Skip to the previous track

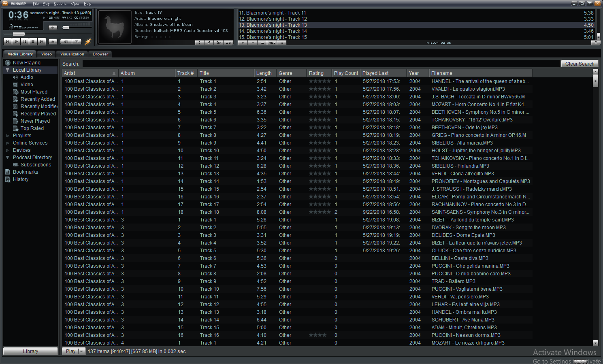click(x=8, y=41)
